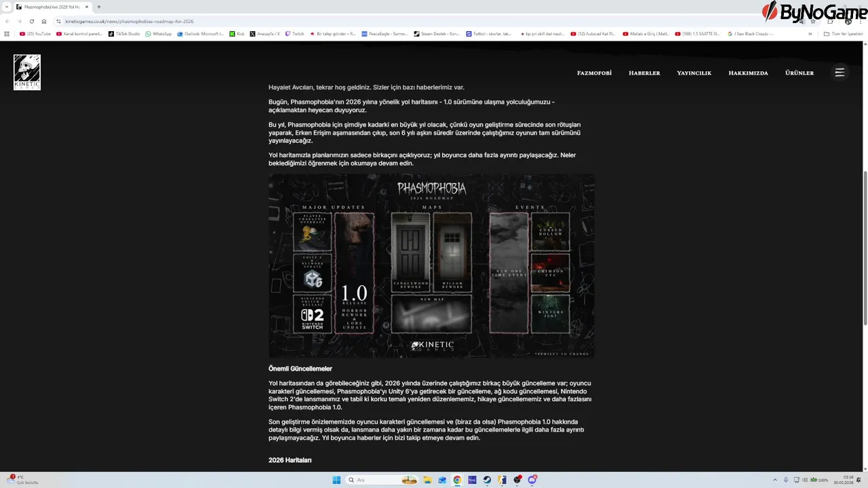
Task: Click the Tanglewood Rework map tile
Action: click(x=410, y=252)
